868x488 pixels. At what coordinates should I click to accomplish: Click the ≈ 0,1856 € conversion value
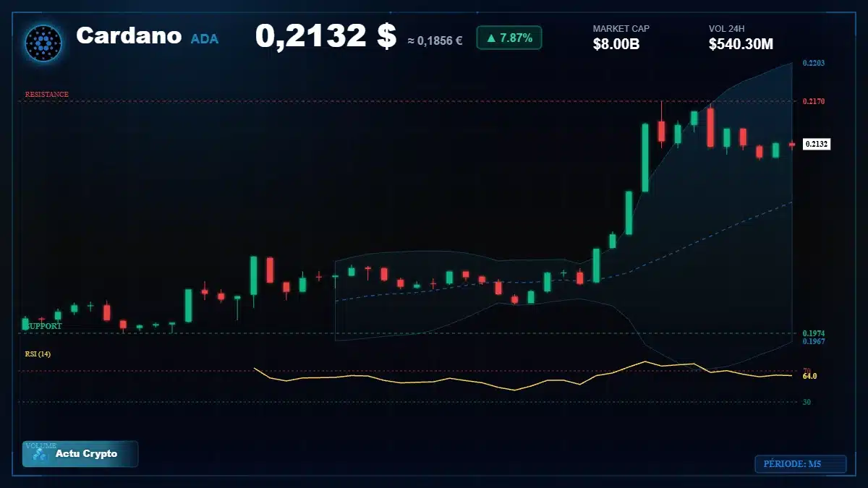click(435, 40)
